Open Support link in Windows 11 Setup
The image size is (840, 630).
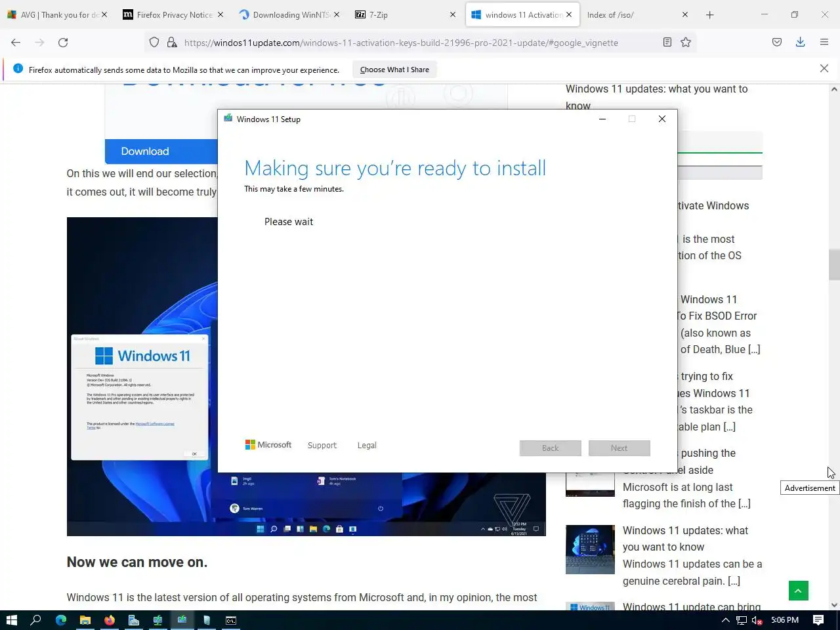(322, 446)
